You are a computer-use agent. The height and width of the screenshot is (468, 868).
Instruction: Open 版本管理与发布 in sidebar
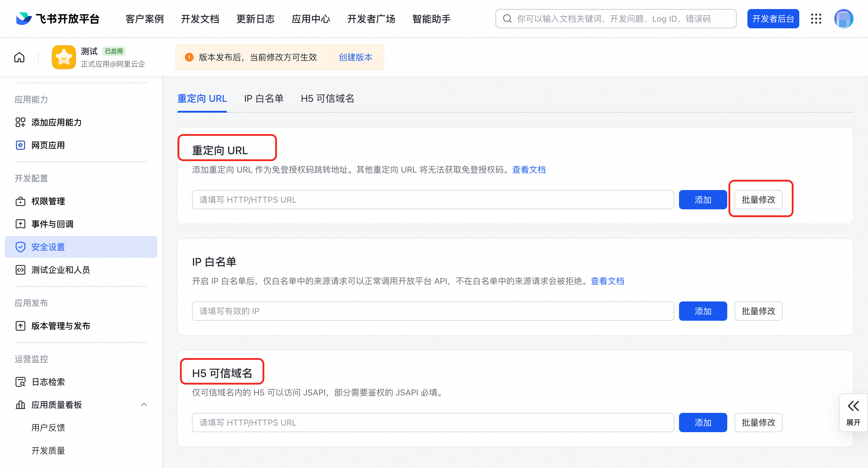click(x=61, y=326)
